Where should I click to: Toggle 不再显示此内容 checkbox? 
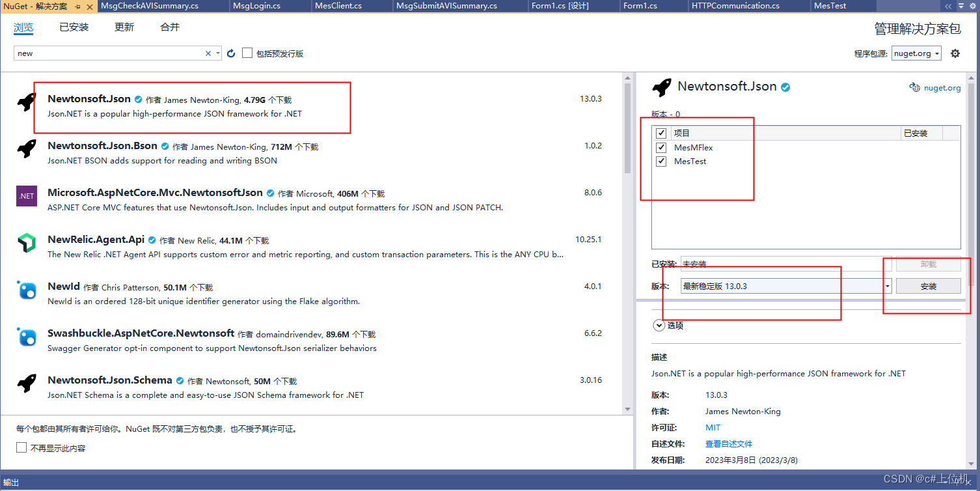click(x=21, y=447)
